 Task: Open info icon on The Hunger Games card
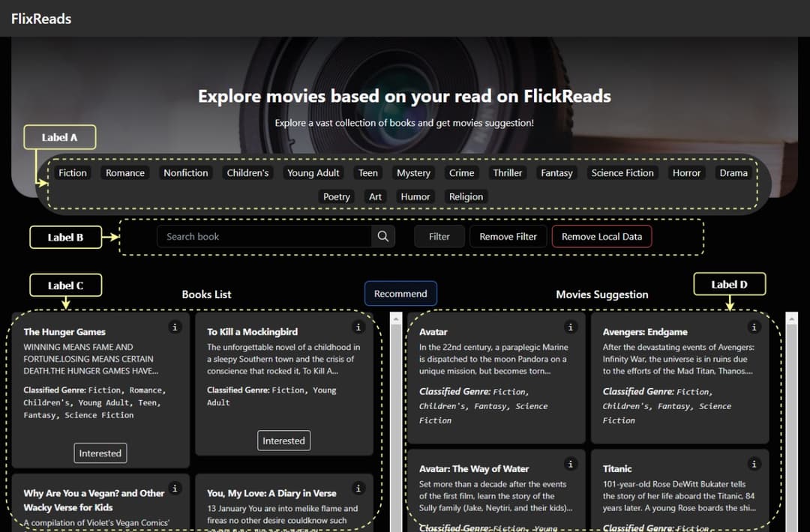tap(175, 327)
